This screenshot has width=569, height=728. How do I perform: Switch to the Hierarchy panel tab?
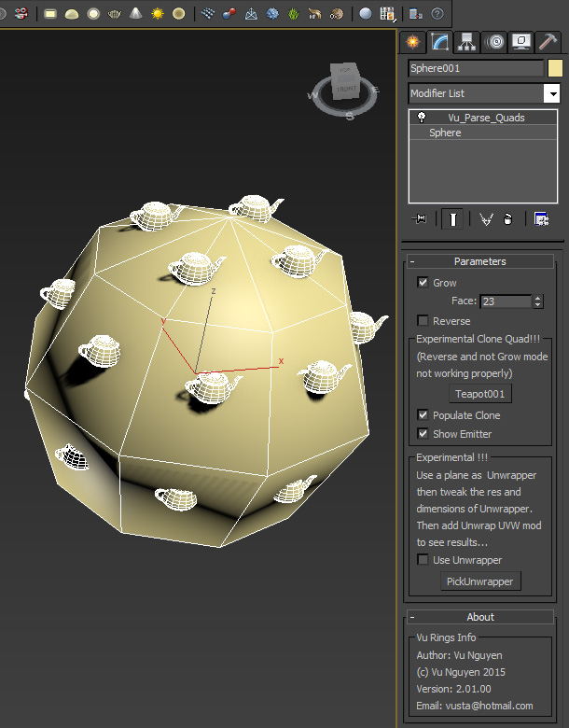pos(467,42)
